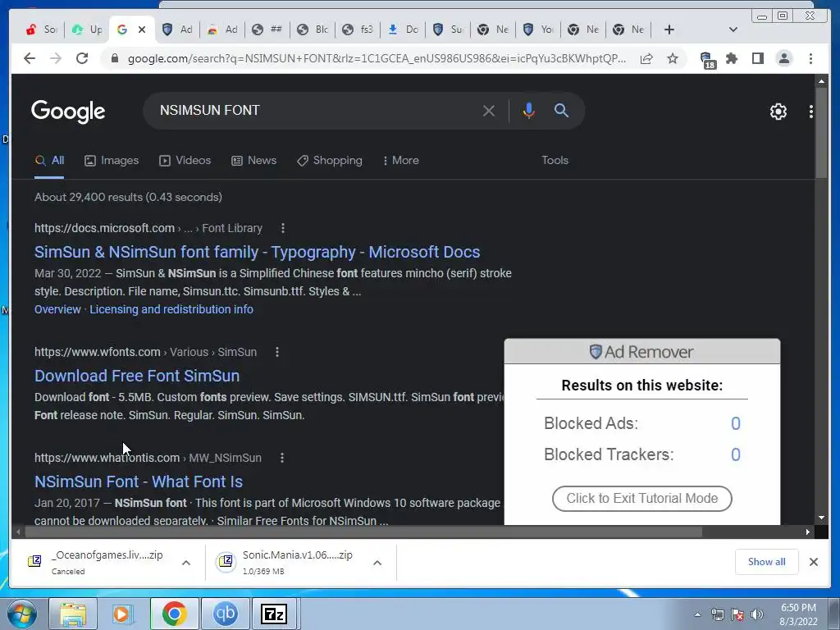Switch to the Shopping results tab
Image resolution: width=840 pixels, height=630 pixels.
coord(330,160)
